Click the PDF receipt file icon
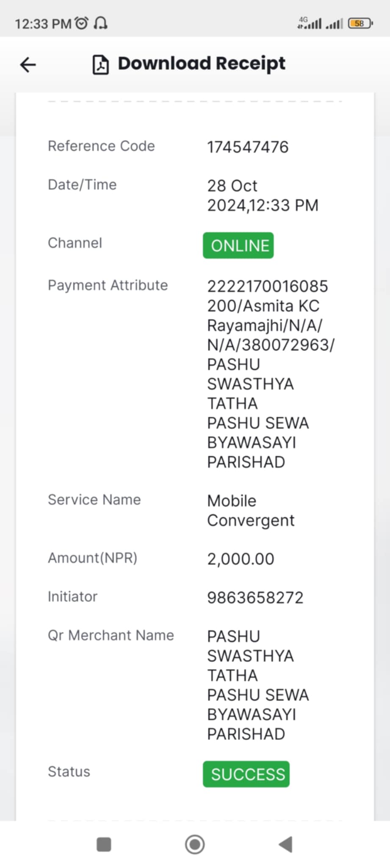The height and width of the screenshot is (868, 390). (100, 65)
